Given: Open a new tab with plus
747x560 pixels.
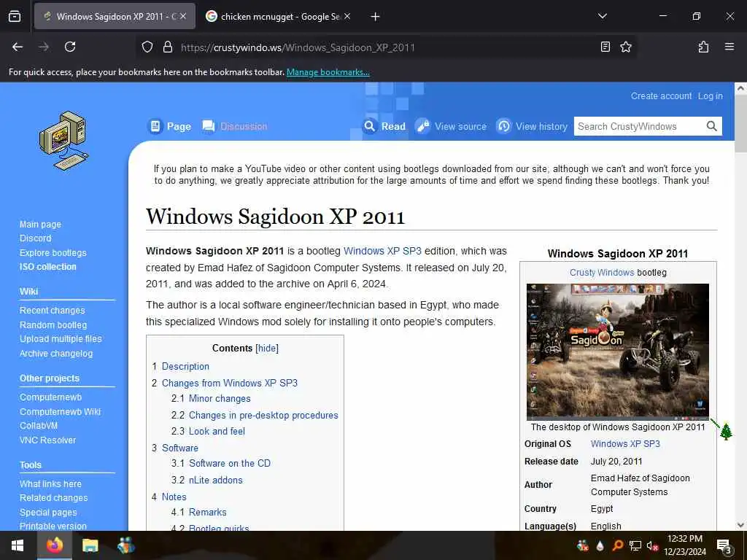Looking at the screenshot, I should tap(375, 17).
